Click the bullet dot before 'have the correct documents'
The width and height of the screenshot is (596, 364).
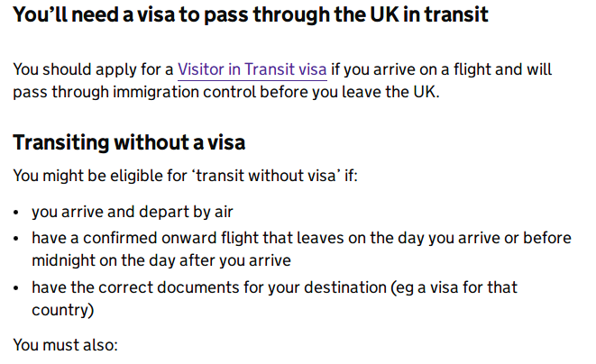[18, 288]
